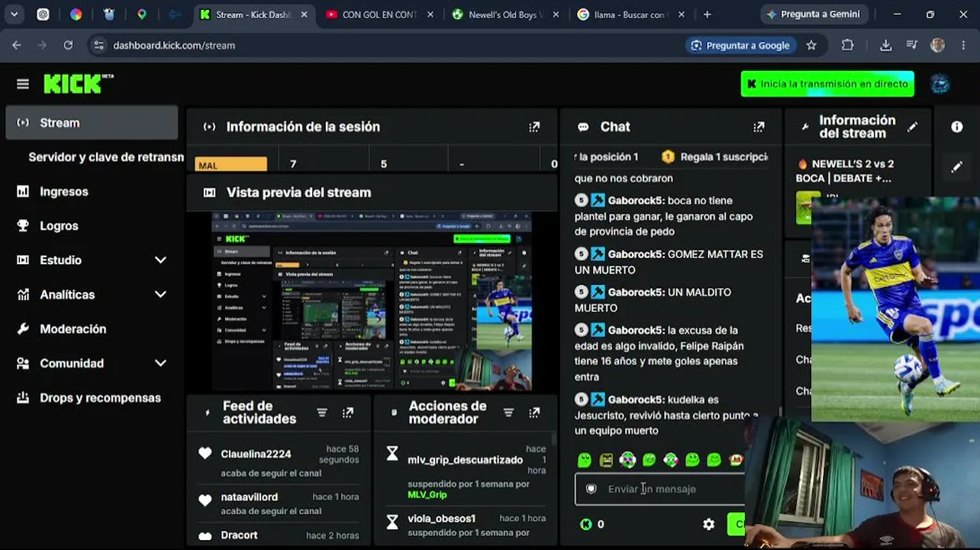Open chat settings gear
The image size is (980, 550).
point(709,524)
